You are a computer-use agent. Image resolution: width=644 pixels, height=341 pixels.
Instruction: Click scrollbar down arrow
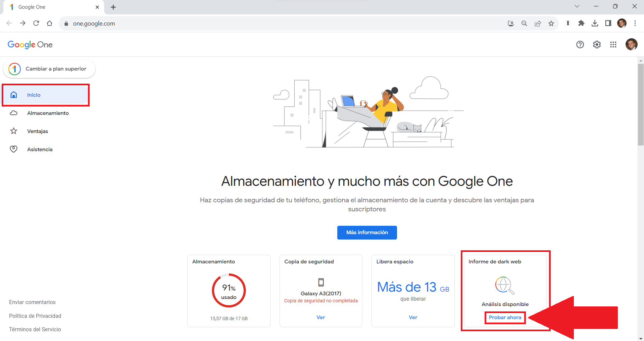point(641,338)
